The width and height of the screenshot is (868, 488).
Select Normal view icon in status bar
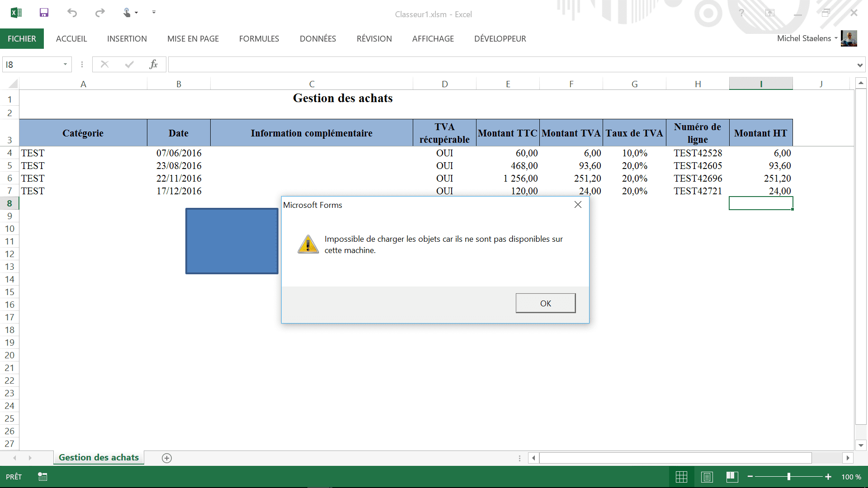coord(681,477)
